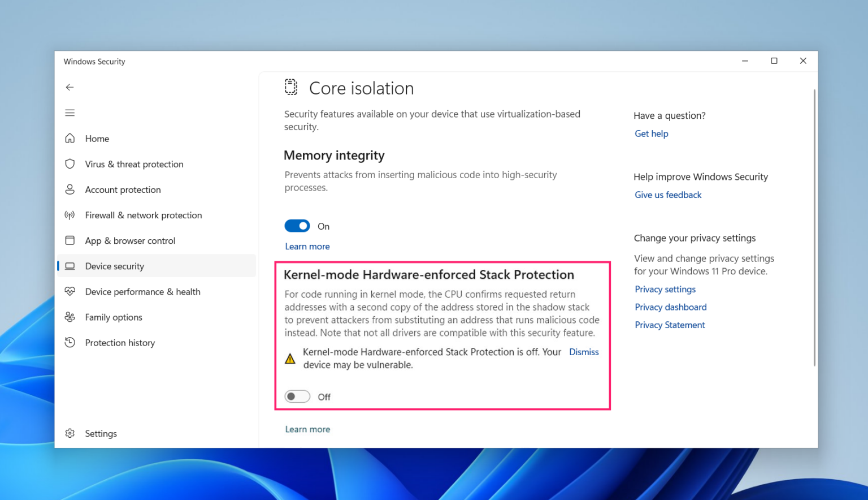The width and height of the screenshot is (868, 500).
Task: Enable Kernel-mode Stack Protection toggle
Action: coord(297,396)
